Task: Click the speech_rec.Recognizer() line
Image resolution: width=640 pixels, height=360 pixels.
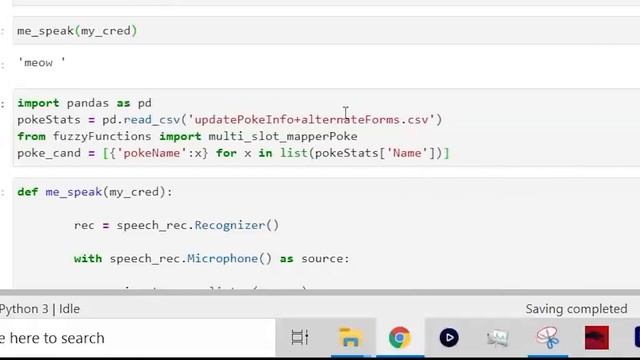Action: pos(176,225)
